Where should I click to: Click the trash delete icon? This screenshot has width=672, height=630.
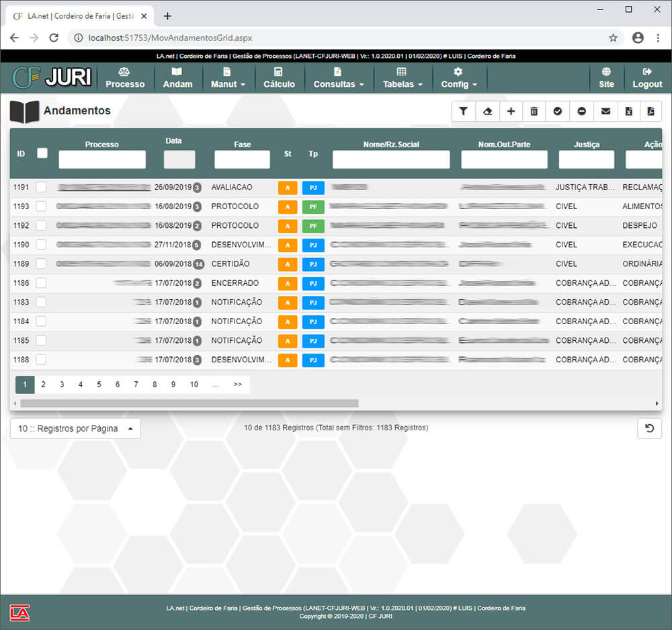coord(534,112)
